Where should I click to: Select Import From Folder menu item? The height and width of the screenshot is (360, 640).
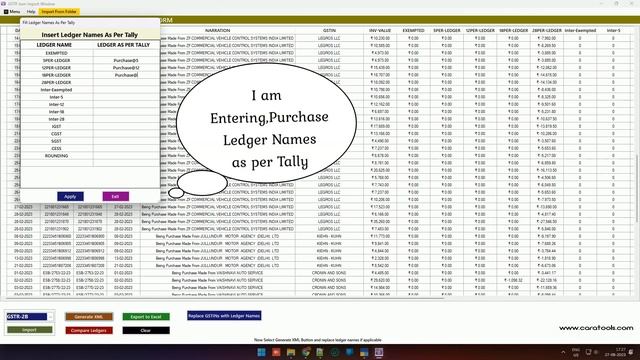pyautogui.click(x=59, y=12)
